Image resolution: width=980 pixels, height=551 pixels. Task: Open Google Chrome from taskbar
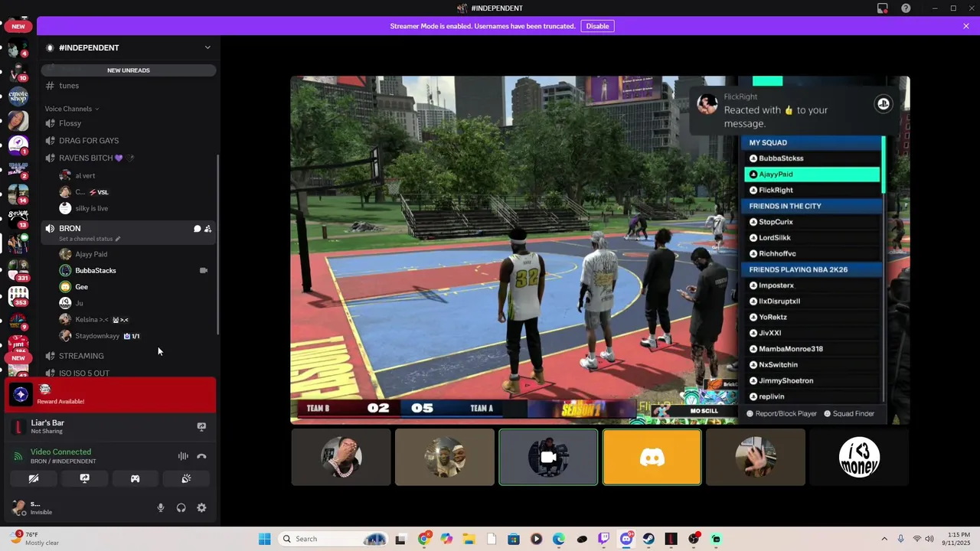(x=423, y=539)
